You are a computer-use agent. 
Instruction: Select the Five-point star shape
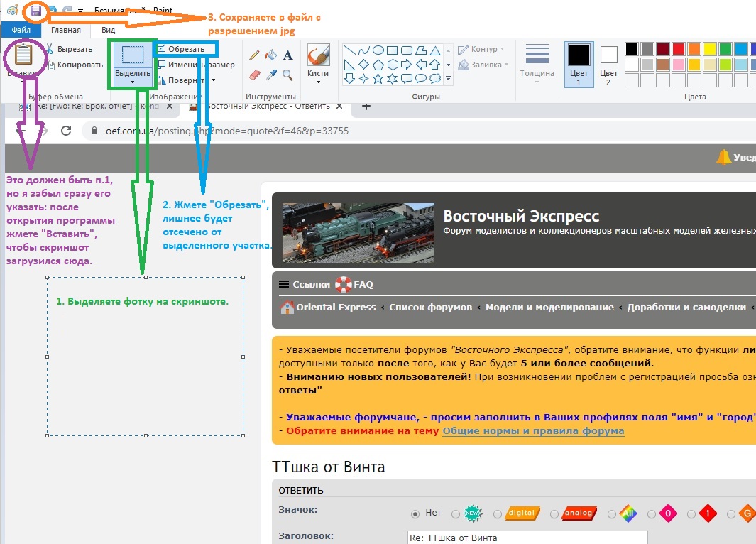(x=378, y=78)
